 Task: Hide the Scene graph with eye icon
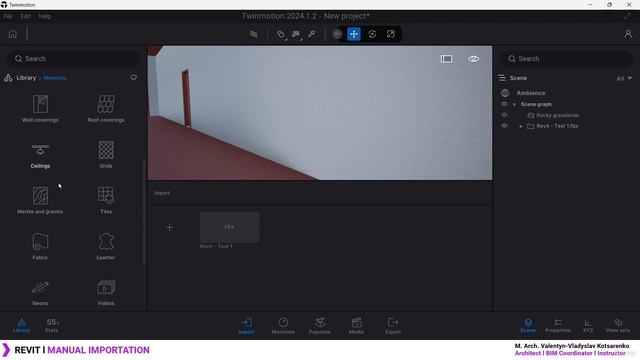point(504,104)
